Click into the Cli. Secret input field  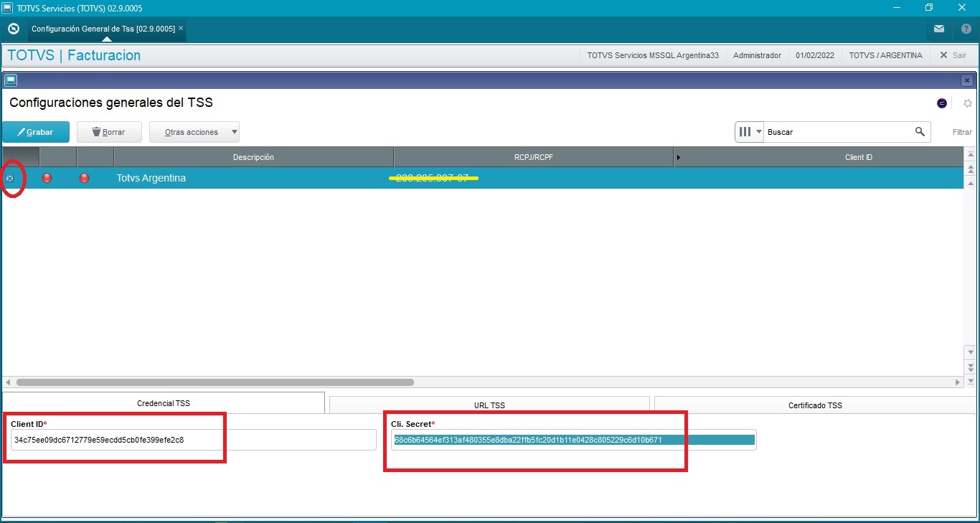(574, 440)
